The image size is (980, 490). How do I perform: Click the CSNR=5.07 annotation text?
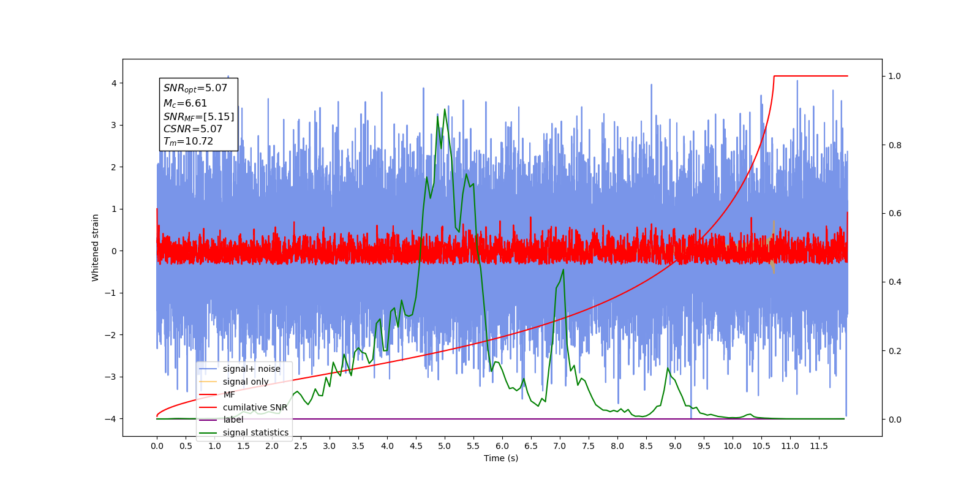click(x=192, y=129)
